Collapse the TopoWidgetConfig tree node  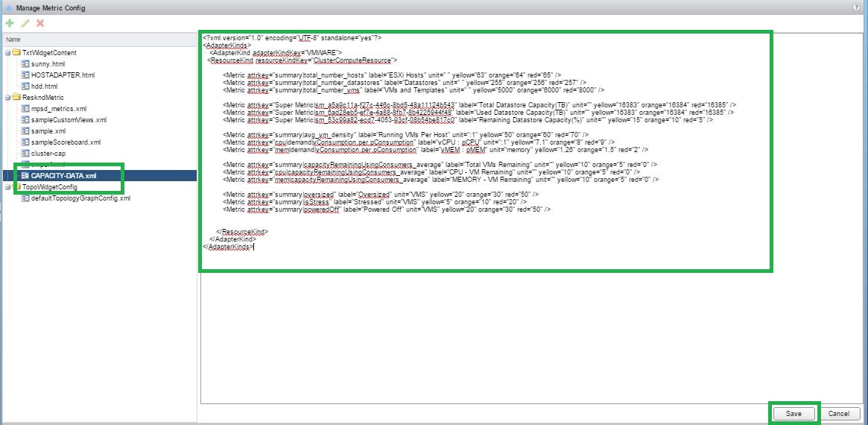click(x=6, y=187)
